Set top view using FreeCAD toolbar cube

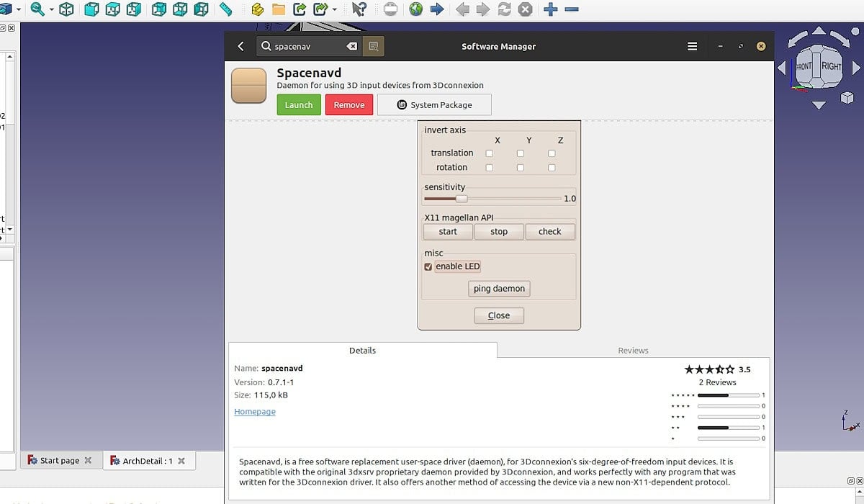pos(112,9)
